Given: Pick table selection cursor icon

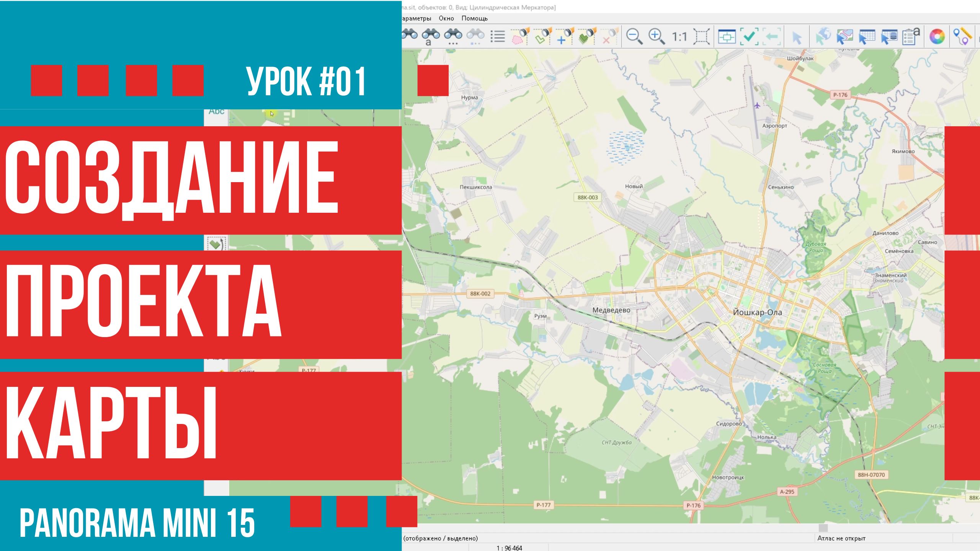Looking at the screenshot, I should pyautogui.click(x=867, y=37).
